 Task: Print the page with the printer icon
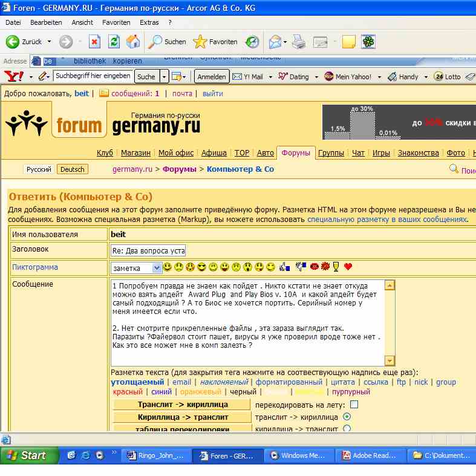299,42
